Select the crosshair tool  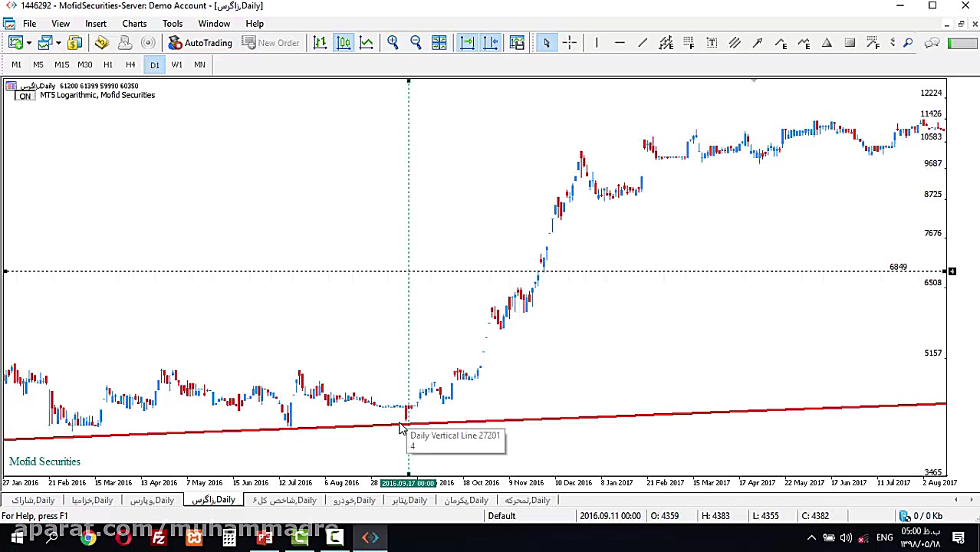tap(569, 43)
